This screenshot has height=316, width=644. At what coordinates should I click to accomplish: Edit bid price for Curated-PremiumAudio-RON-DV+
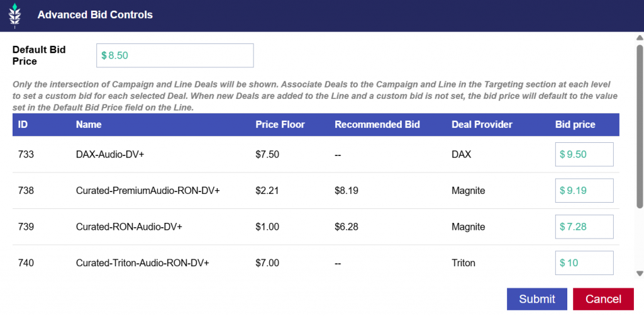click(x=584, y=191)
